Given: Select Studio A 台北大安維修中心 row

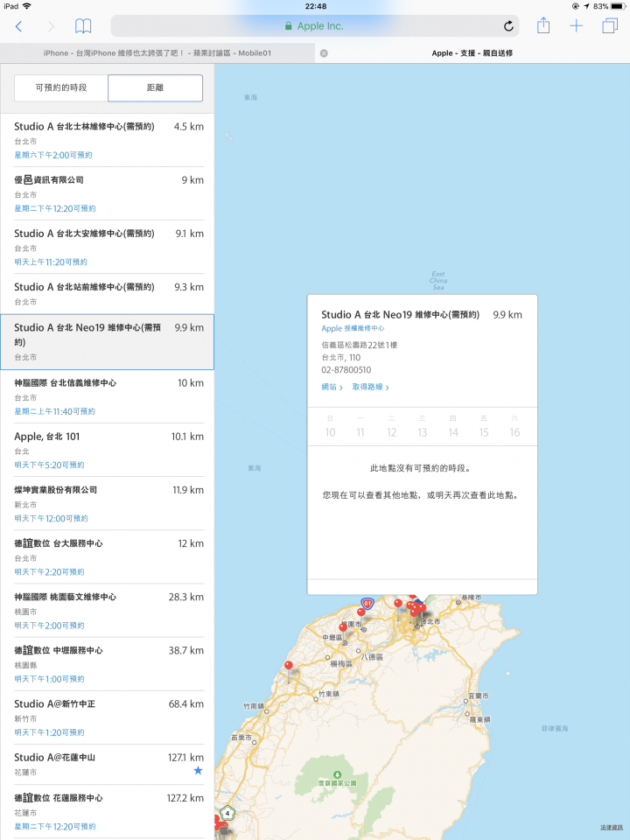Looking at the screenshot, I should (107, 248).
